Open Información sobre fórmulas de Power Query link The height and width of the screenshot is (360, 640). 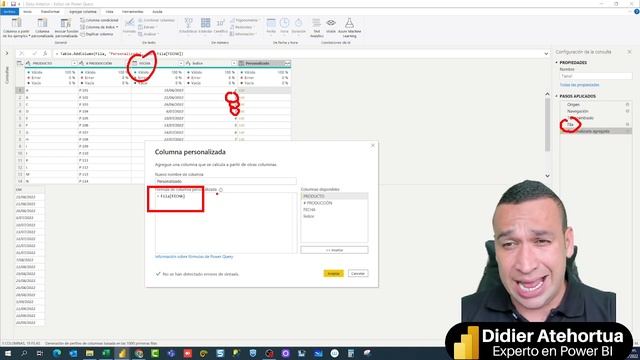point(194,257)
